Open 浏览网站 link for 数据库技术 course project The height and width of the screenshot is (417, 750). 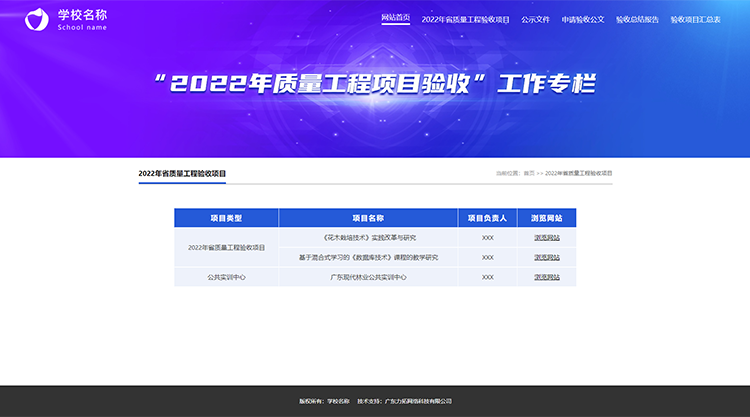point(546,257)
